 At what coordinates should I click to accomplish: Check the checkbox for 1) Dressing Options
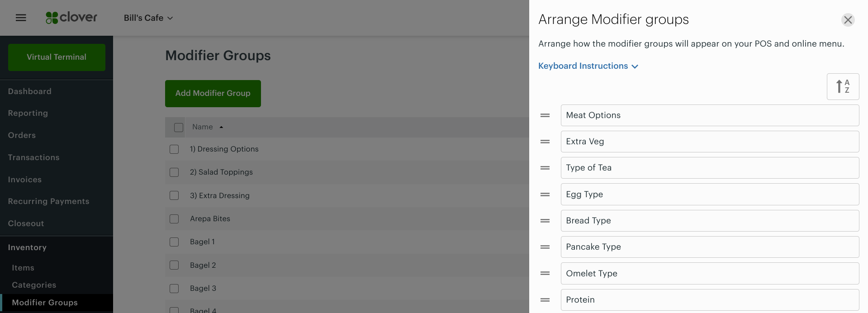[x=174, y=149]
